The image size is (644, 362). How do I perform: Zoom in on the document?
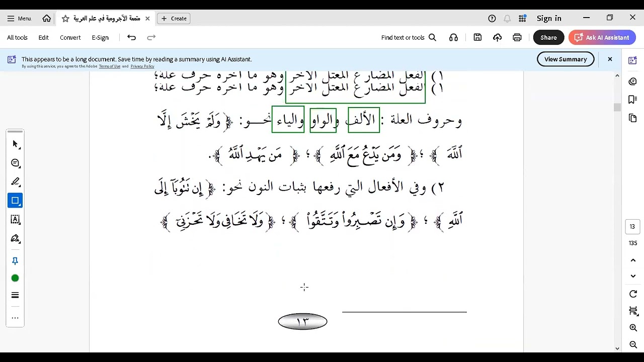[633, 328]
